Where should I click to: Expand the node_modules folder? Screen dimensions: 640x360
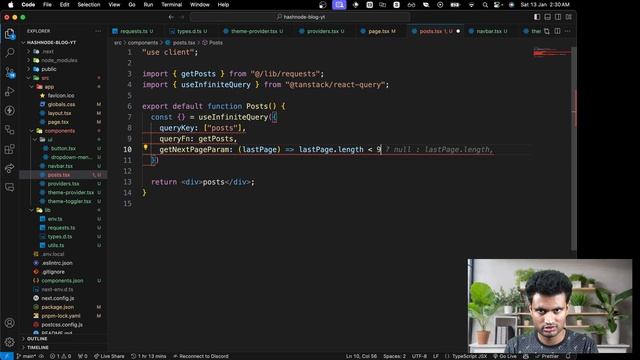[x=59, y=60]
